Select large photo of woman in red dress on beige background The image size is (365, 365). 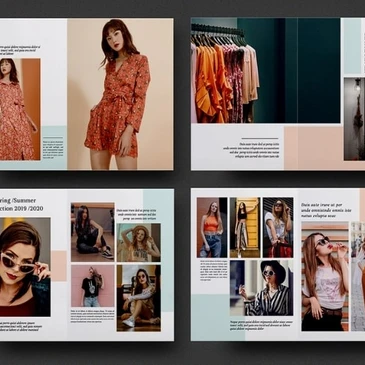120,94
